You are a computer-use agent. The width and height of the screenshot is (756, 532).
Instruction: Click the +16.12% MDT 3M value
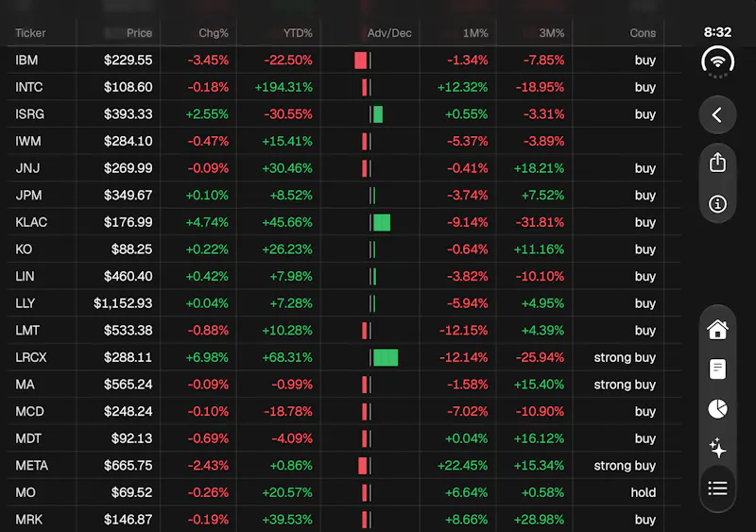coord(539,438)
